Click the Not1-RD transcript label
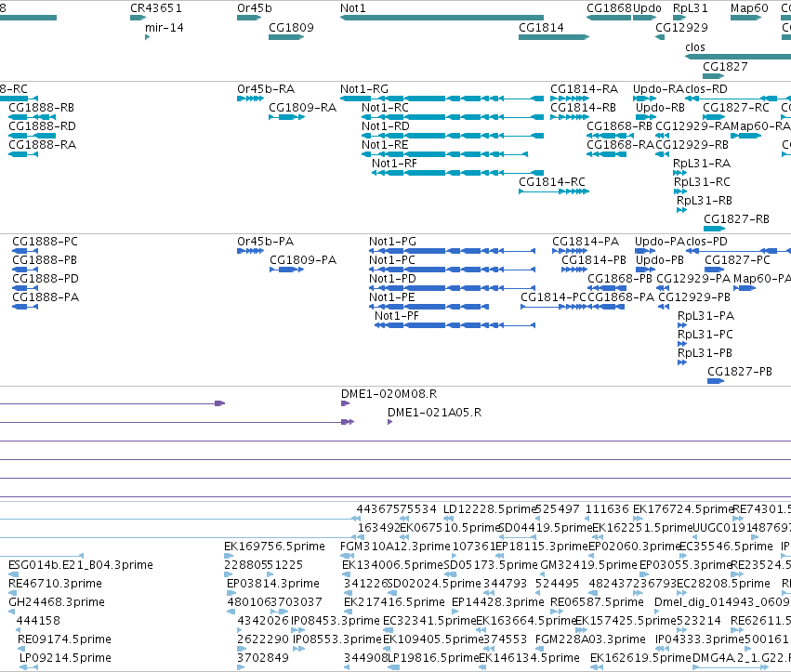The width and height of the screenshot is (791, 672). tap(386, 126)
